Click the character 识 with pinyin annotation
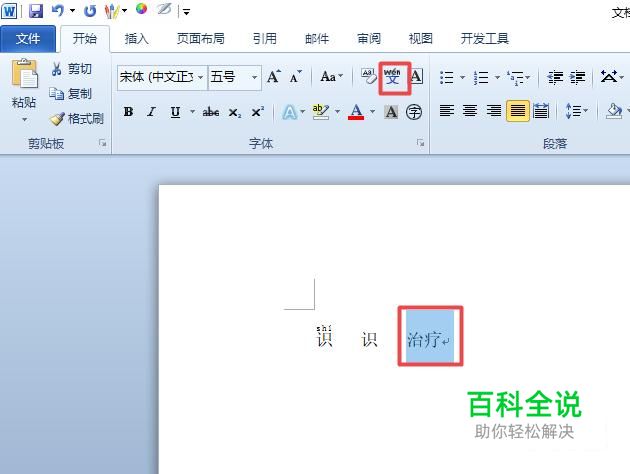Screen dimensions: 630x474 coord(324,337)
